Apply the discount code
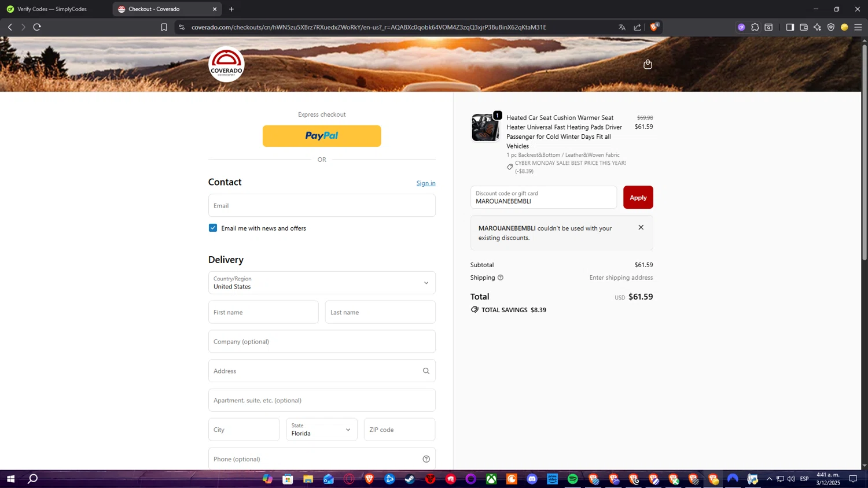This screenshot has width=868, height=488. [638, 197]
